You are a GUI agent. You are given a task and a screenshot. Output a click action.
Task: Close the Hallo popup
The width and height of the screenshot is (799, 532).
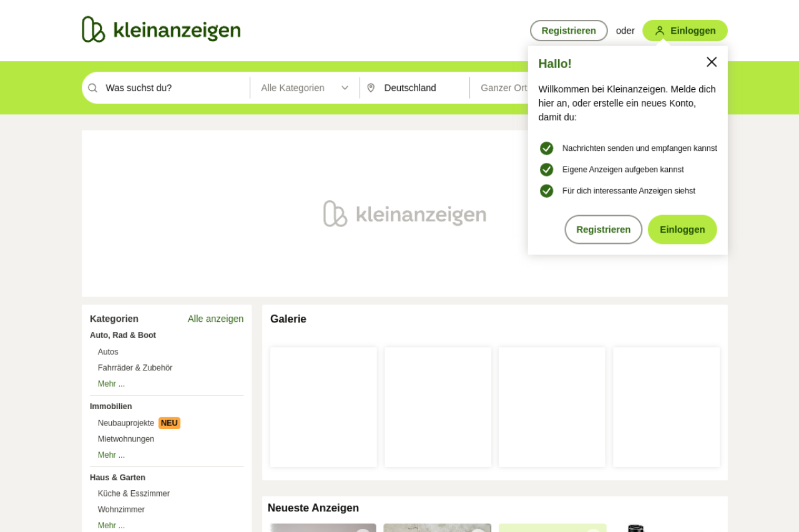712,62
